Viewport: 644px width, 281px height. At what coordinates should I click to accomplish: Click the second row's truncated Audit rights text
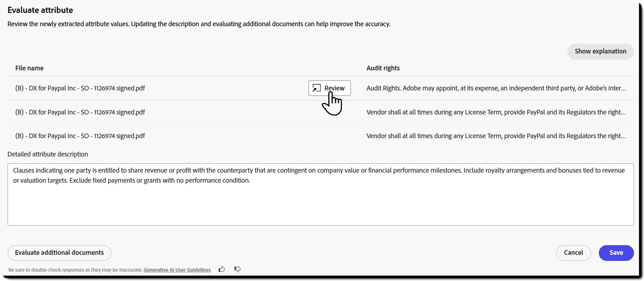click(495, 112)
